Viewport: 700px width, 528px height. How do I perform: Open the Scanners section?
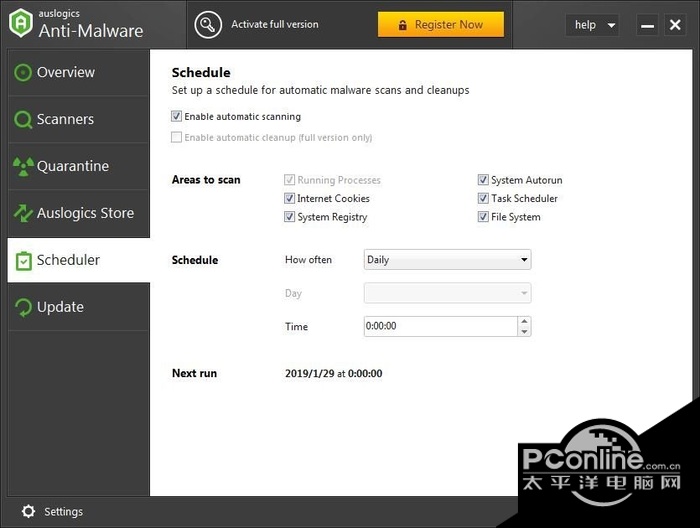click(65, 120)
